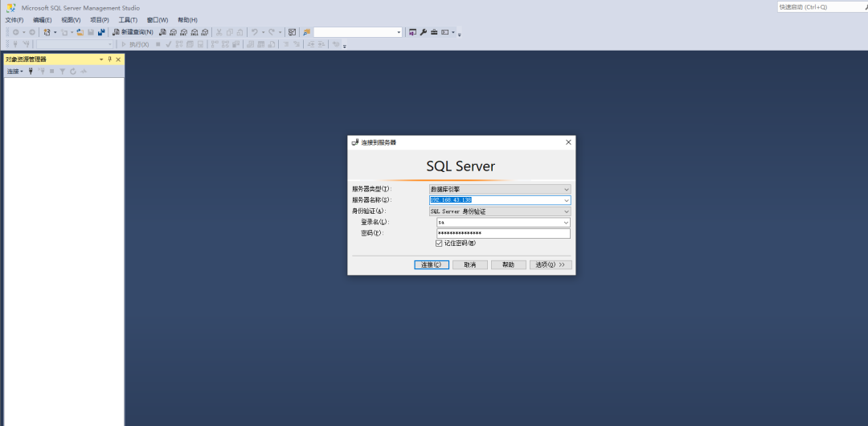Screen dimensions: 868x426
Task: Open the Project (项目) menu
Action: click(x=100, y=20)
